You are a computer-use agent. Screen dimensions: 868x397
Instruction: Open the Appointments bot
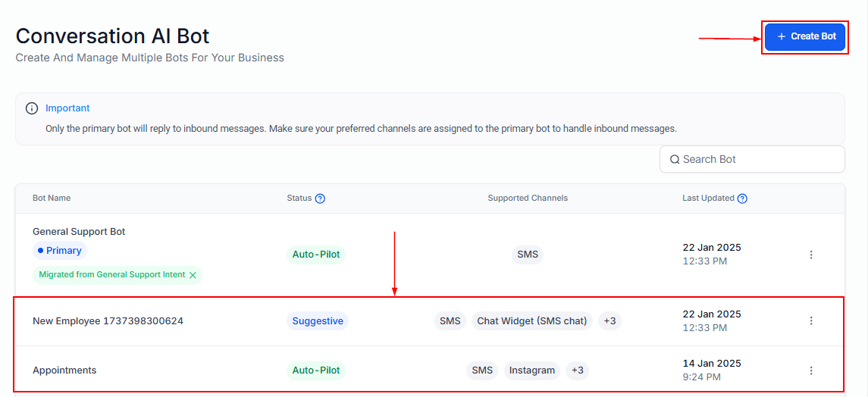(64, 370)
